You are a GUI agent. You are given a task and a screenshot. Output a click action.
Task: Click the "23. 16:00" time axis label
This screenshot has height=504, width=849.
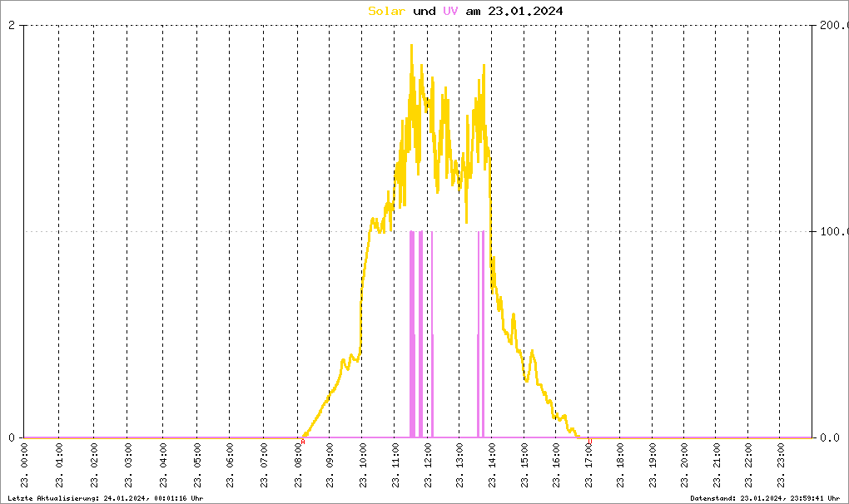tap(556, 466)
